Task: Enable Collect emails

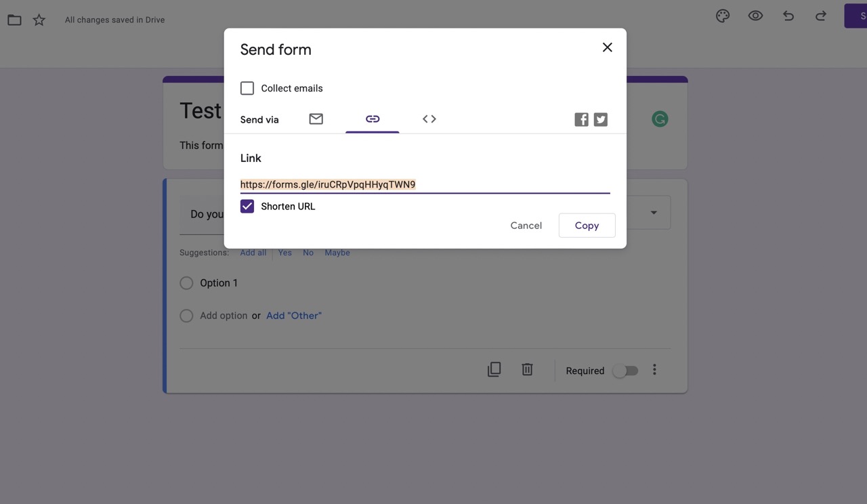Action: click(x=247, y=87)
